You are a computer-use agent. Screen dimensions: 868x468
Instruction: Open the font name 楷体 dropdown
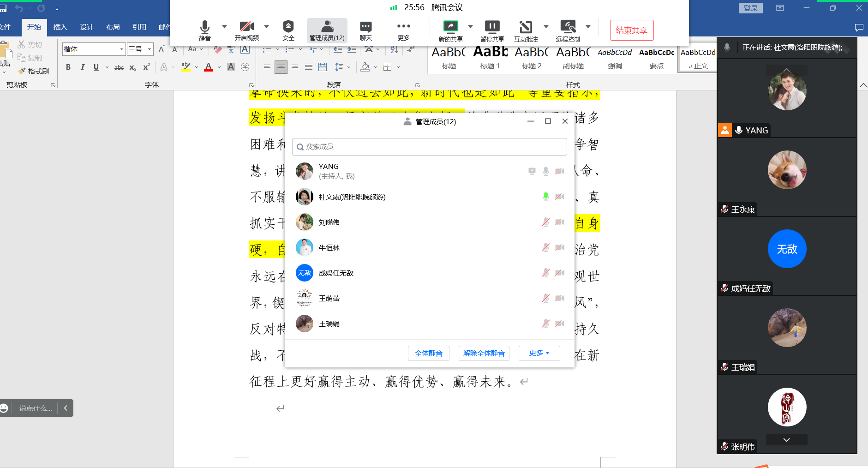tap(122, 49)
